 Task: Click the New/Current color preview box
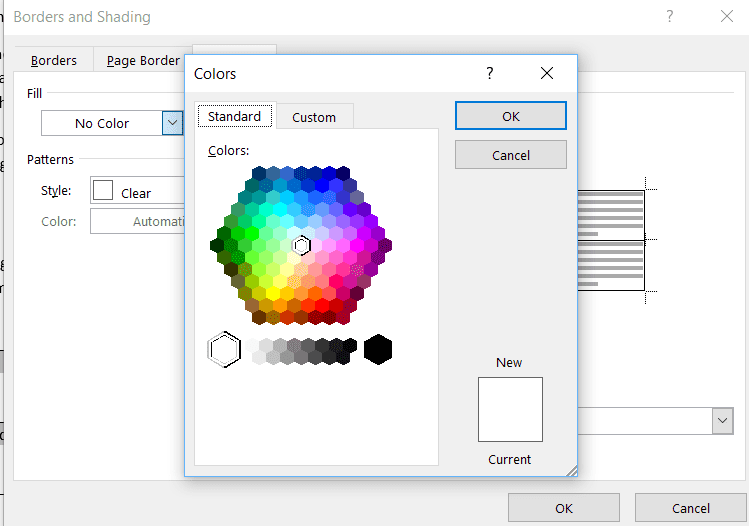click(x=510, y=409)
